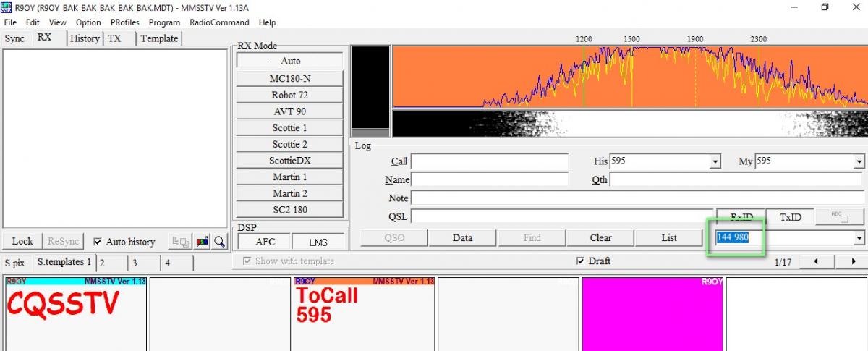Toggle the Auto history checkbox
Viewport: 868px width, 351px height.
coord(98,242)
